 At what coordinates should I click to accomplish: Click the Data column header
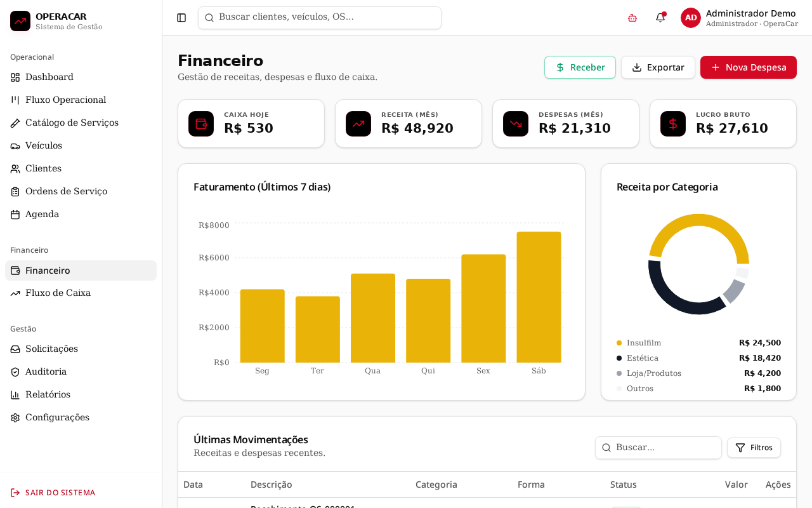pyautogui.click(x=193, y=485)
